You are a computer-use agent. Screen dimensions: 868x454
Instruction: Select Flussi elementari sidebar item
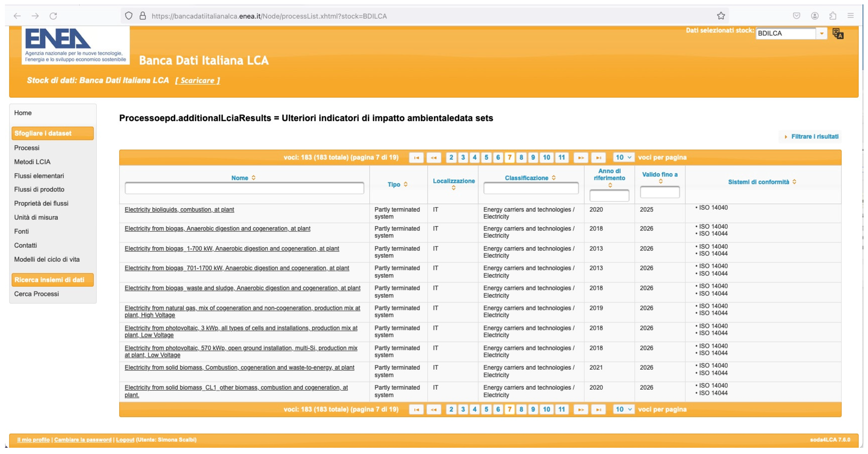tap(39, 175)
